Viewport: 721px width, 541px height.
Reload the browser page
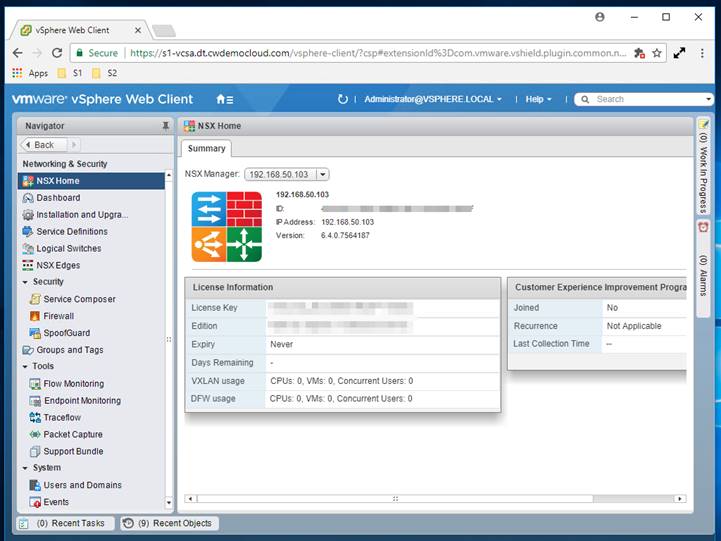point(57,53)
